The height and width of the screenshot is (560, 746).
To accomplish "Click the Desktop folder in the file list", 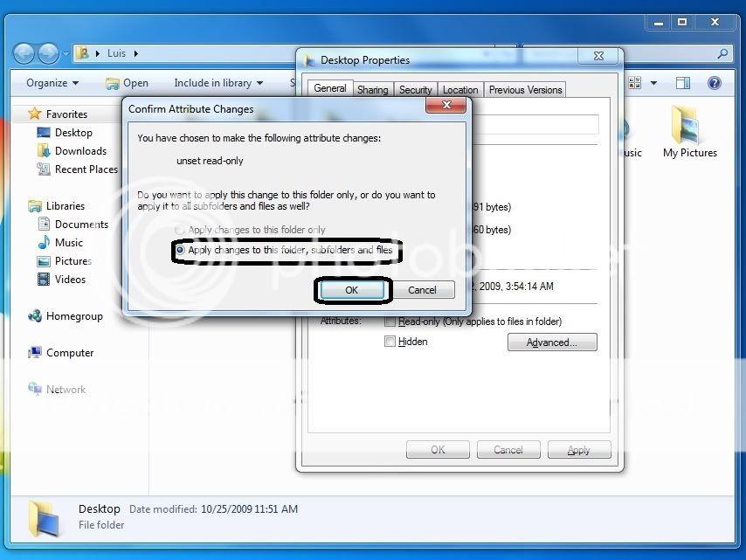I will 99,508.
